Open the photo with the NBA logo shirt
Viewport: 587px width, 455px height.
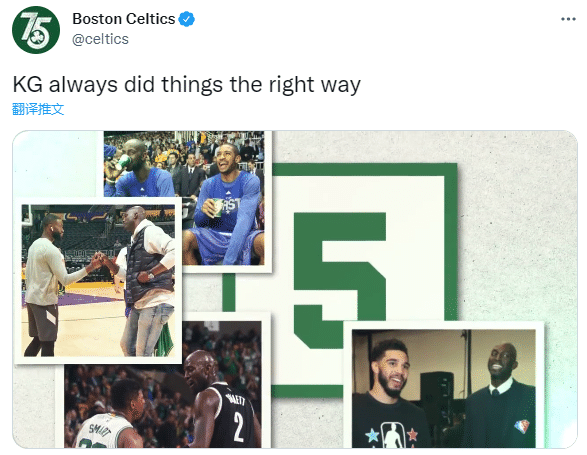(x=444, y=388)
